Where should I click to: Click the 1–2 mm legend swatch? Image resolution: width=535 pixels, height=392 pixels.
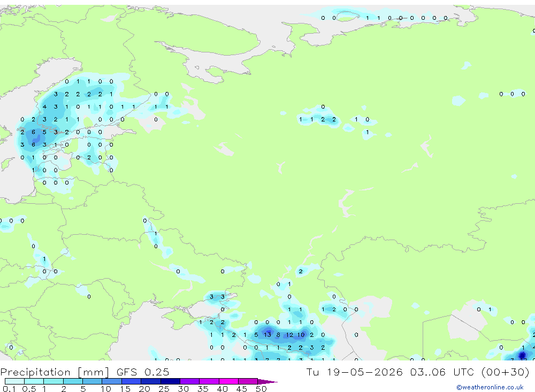click(x=53, y=381)
